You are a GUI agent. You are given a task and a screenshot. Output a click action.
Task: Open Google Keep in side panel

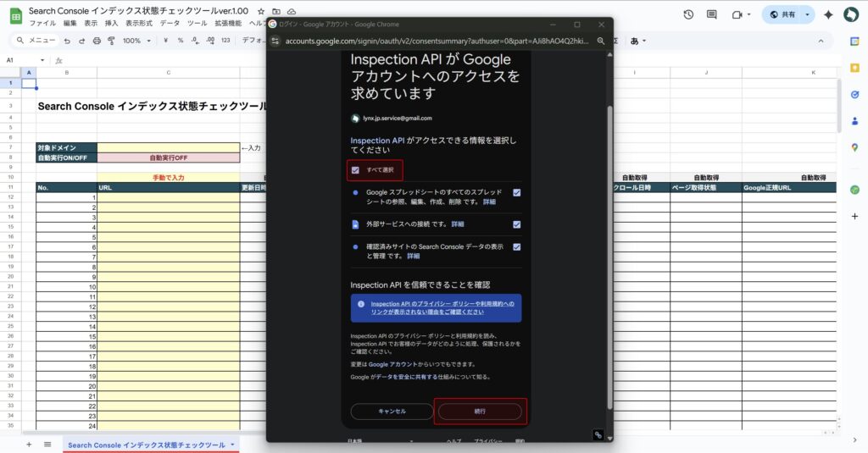pos(854,67)
